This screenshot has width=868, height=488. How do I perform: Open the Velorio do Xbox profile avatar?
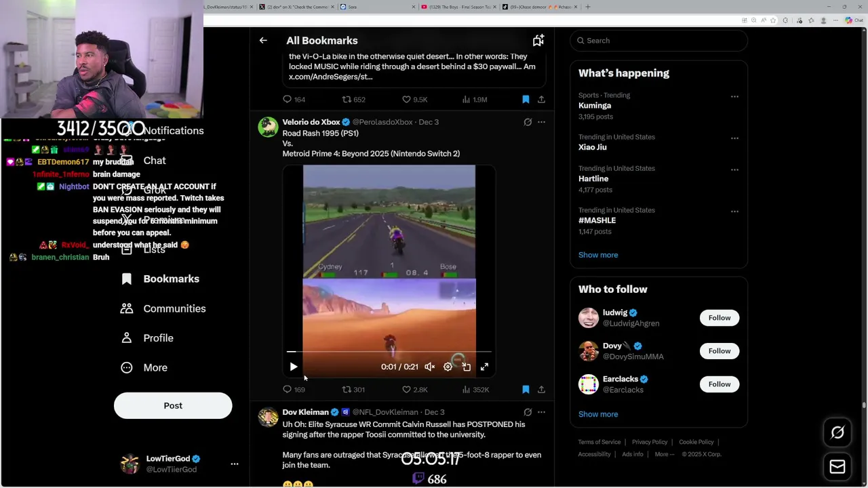(x=268, y=127)
